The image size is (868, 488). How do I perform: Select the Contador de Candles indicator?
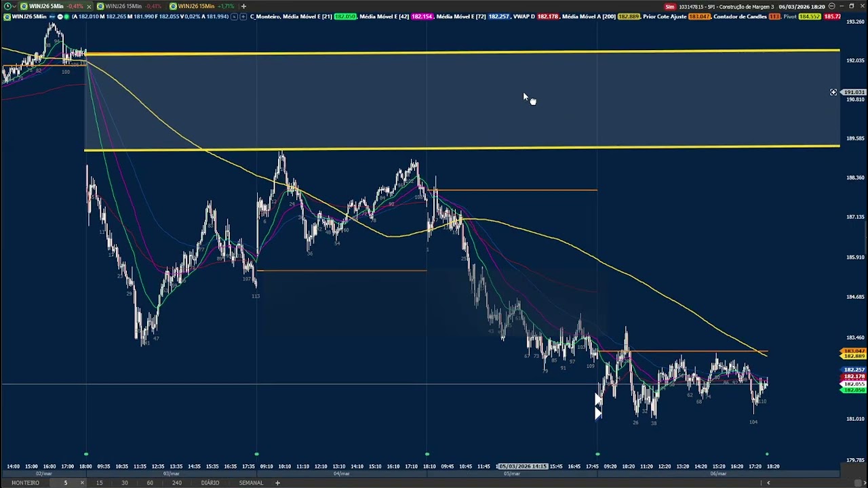741,16
